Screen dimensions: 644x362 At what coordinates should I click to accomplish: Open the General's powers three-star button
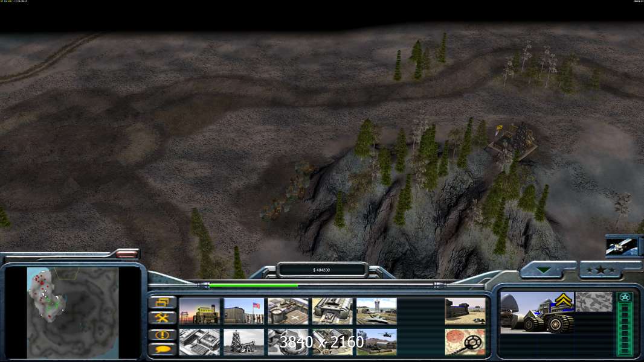point(601,270)
